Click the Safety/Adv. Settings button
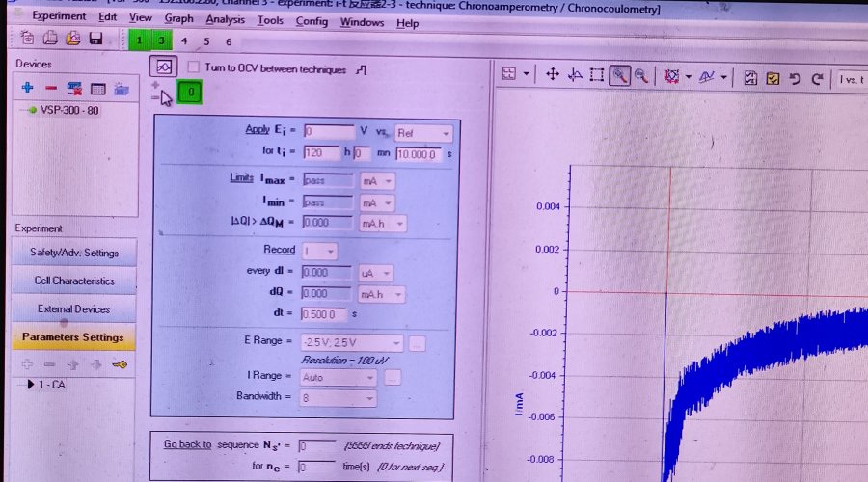 pyautogui.click(x=74, y=253)
